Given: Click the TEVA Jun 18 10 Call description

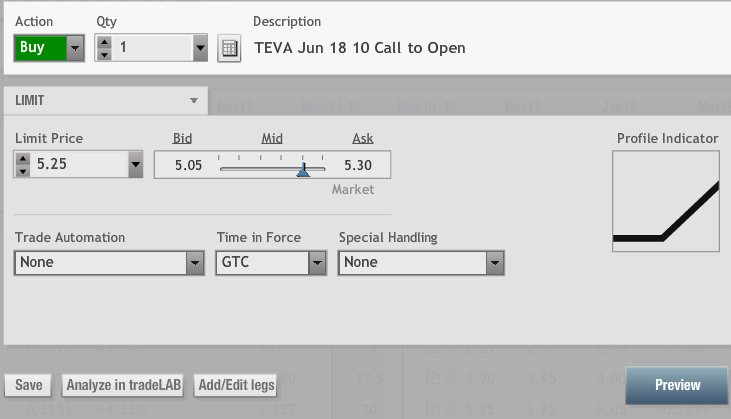Looking at the screenshot, I should click(x=359, y=48).
